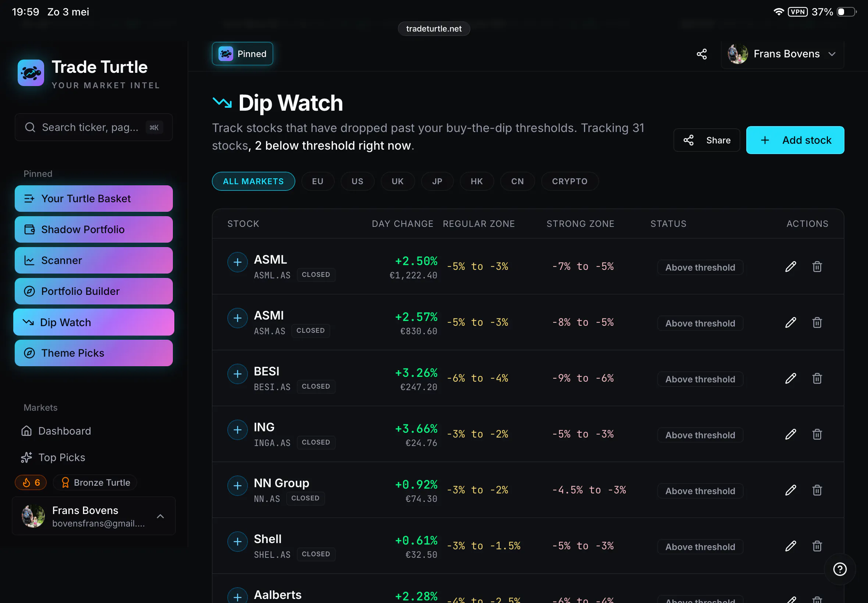Edit the ASMI row thresholds
Viewport: 868px width, 603px height.
790,323
